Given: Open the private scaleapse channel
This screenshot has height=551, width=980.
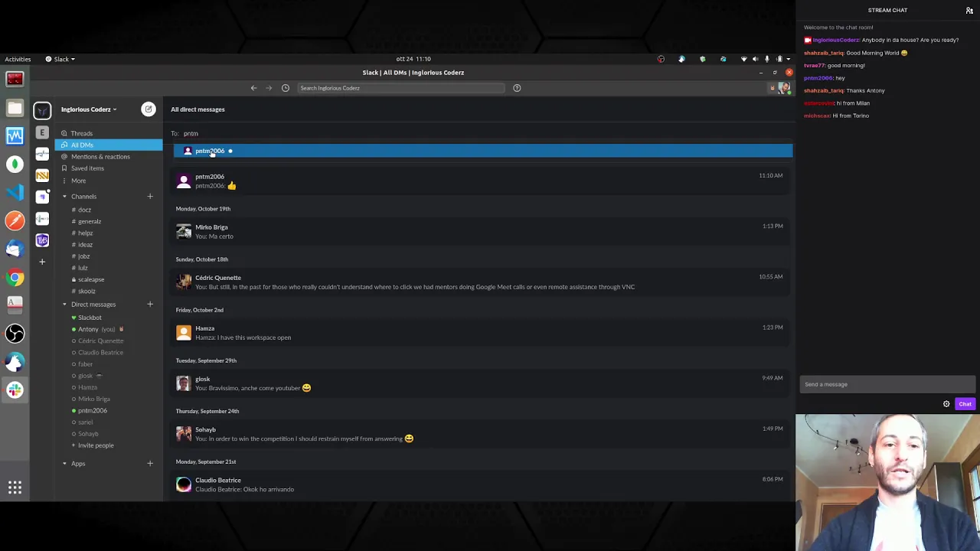Looking at the screenshot, I should pyautogui.click(x=90, y=279).
